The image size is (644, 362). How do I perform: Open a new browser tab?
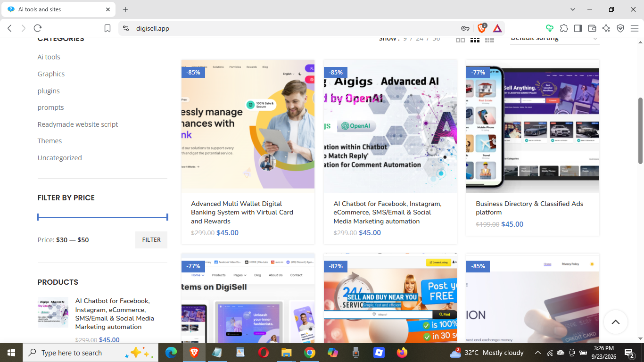(x=125, y=9)
